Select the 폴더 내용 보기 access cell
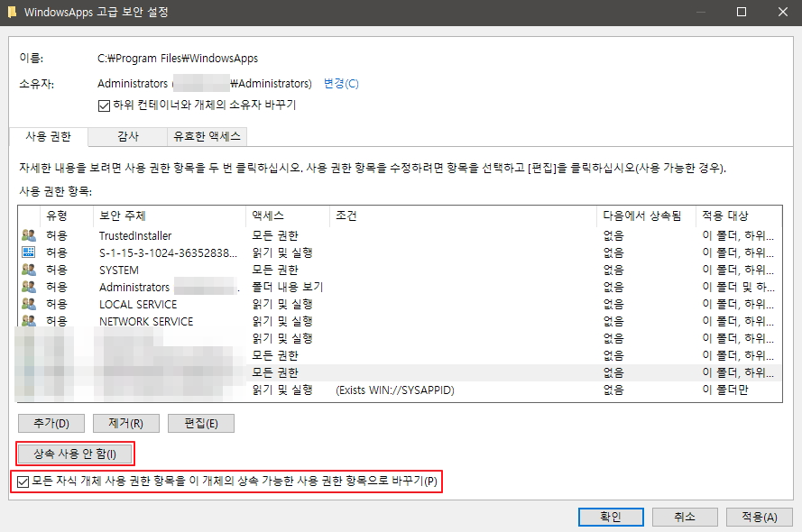 288,287
